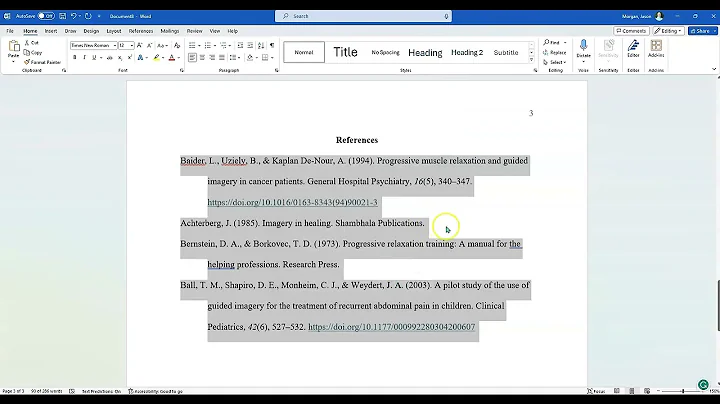Image resolution: width=720 pixels, height=404 pixels.
Task: Collapse the ribbon with the chevron
Action: pyautogui.click(x=714, y=69)
